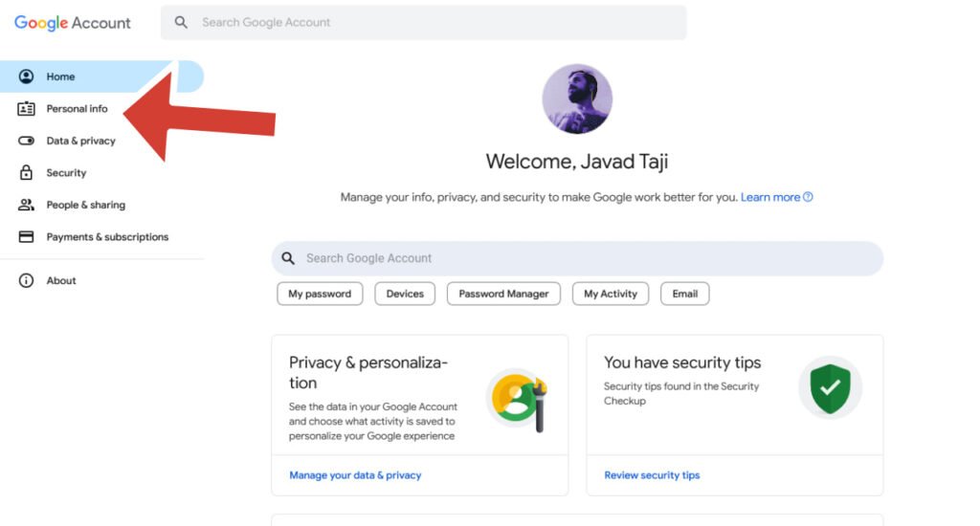980x526 pixels.
Task: Open the Security menu item
Action: pos(66,173)
